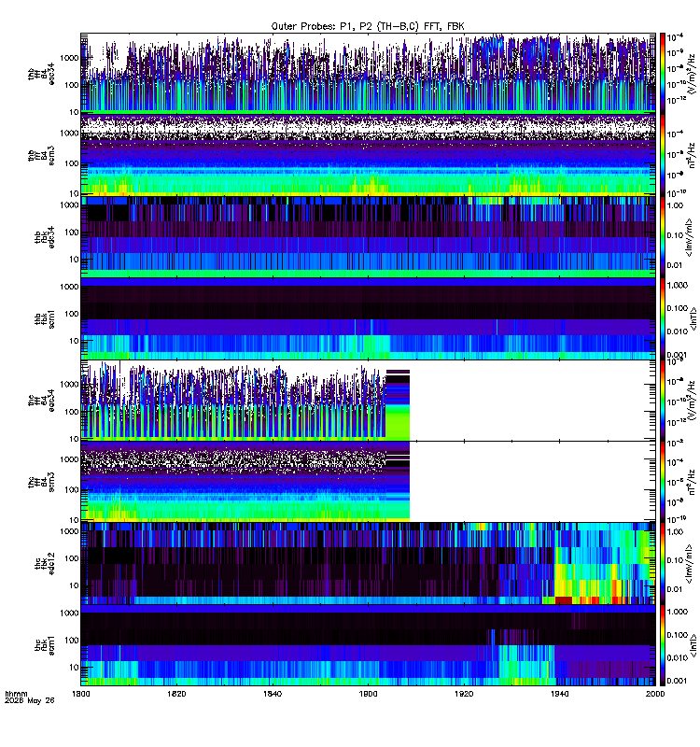This screenshot has height=747, width=700.
Task: Click the color bar of the thb fff eac34 panel
Action: (x=663, y=74)
